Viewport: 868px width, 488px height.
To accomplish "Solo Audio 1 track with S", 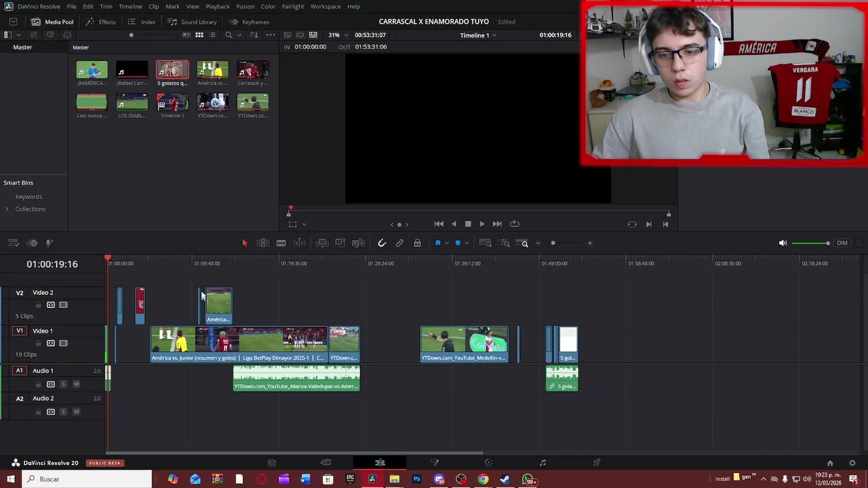I will [63, 384].
